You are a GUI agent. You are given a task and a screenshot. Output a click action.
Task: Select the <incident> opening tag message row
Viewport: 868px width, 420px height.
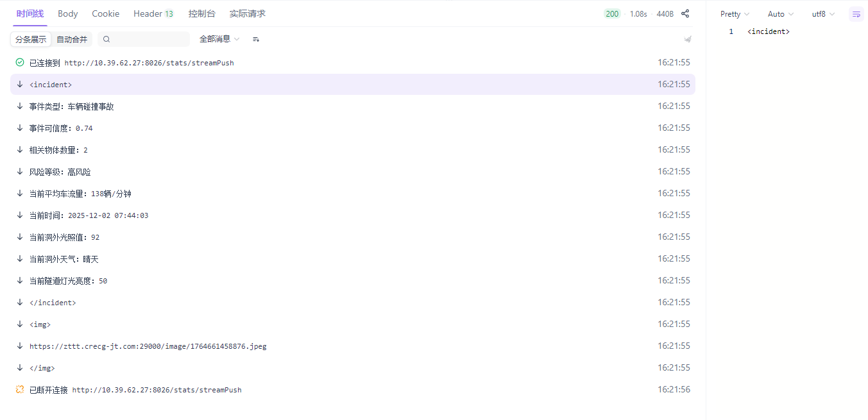point(353,84)
